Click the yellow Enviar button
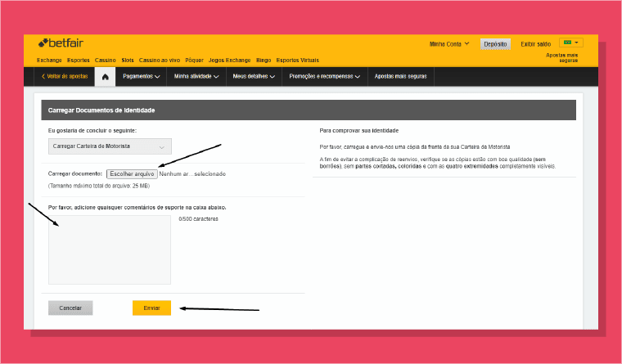Screen dimensions: 622x364 click(151, 308)
